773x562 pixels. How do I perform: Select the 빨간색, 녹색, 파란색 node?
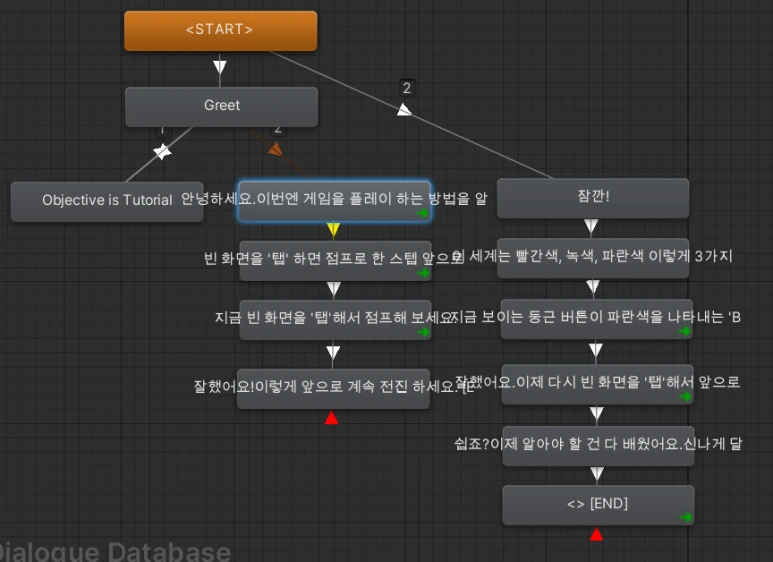tap(593, 258)
